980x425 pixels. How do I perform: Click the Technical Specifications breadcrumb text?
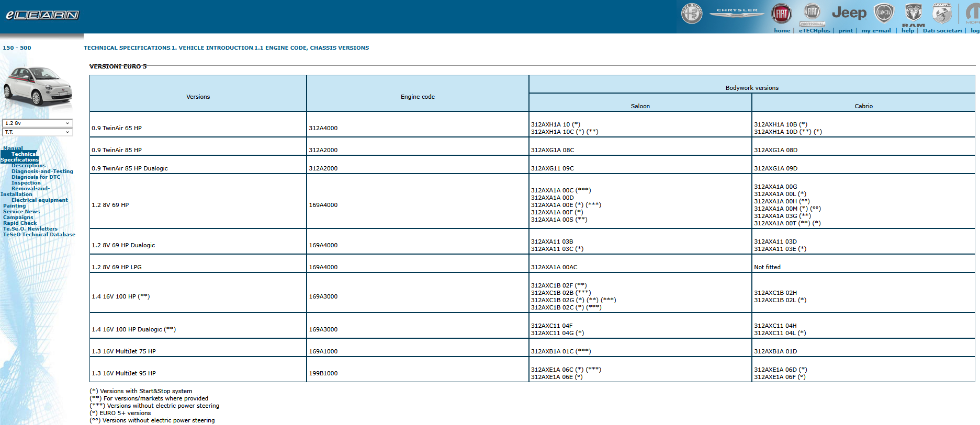point(127,48)
